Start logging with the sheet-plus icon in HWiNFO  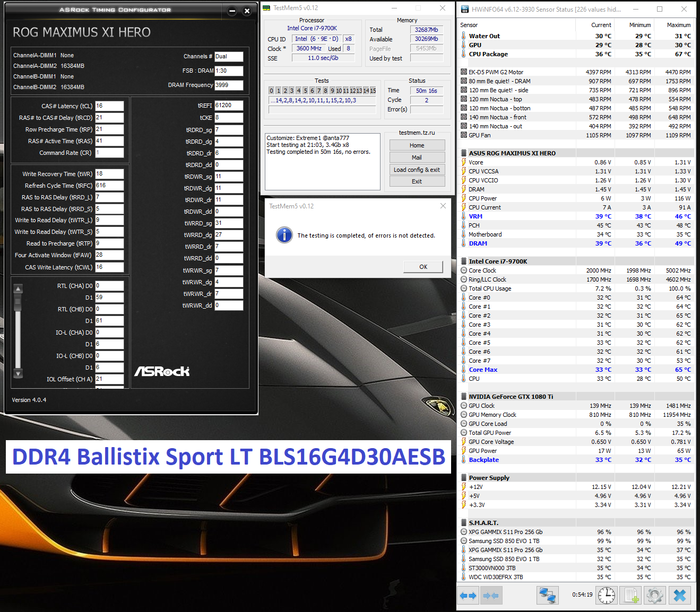point(631,596)
